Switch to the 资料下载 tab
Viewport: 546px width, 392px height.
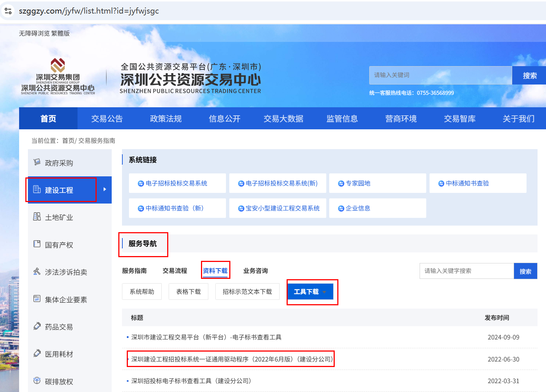[x=215, y=271]
